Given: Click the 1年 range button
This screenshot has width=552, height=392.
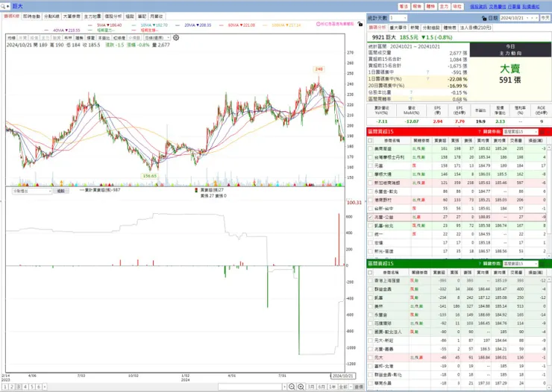Looking at the screenshot, I should coord(333,387).
